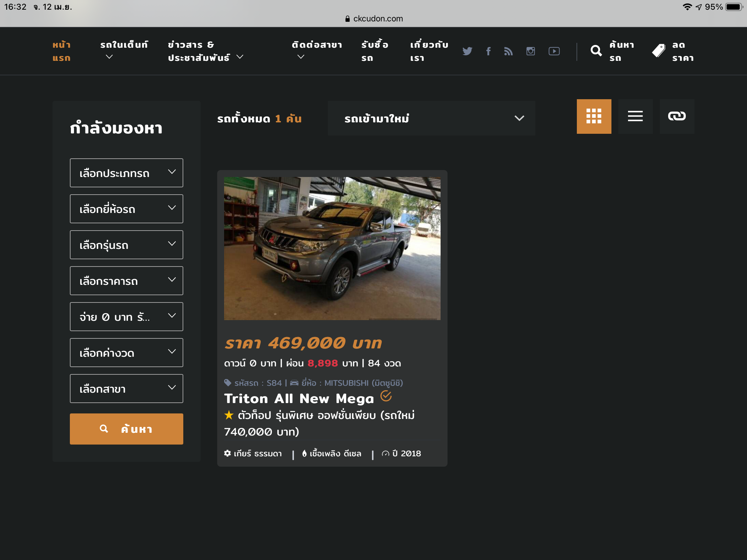Click the Facebook icon in header
747x560 pixels.
click(x=488, y=51)
